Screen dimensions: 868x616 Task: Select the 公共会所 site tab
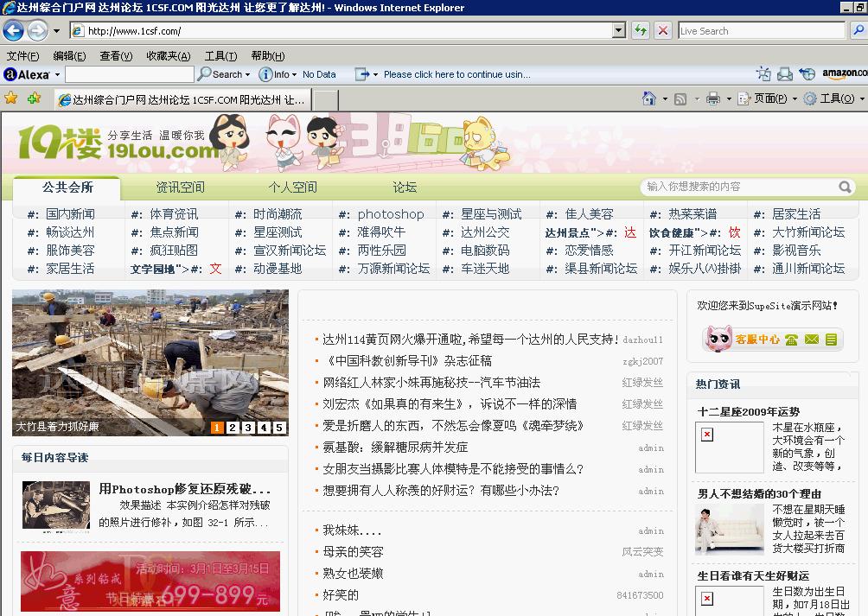(x=67, y=187)
